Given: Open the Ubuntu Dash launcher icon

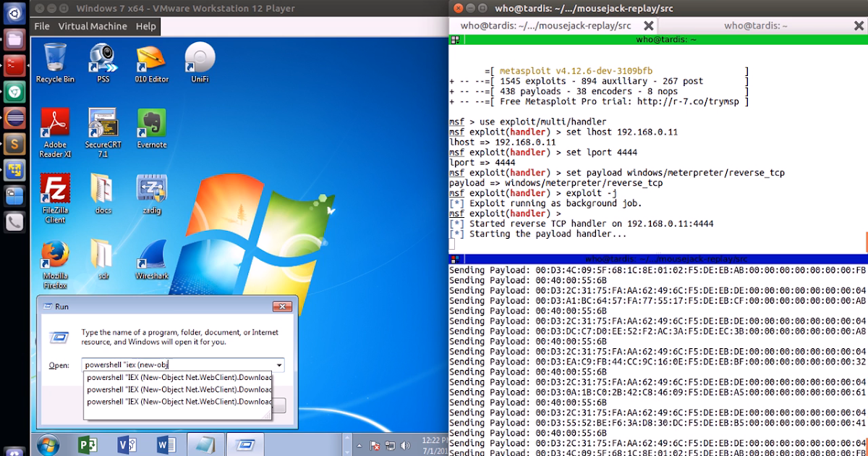Looking at the screenshot, I should click(x=14, y=13).
